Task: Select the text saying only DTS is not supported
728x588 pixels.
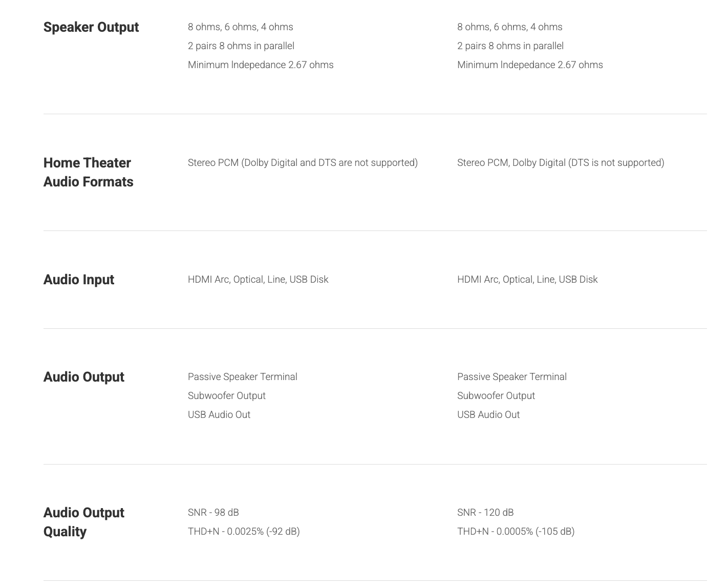Action: pyautogui.click(x=561, y=163)
